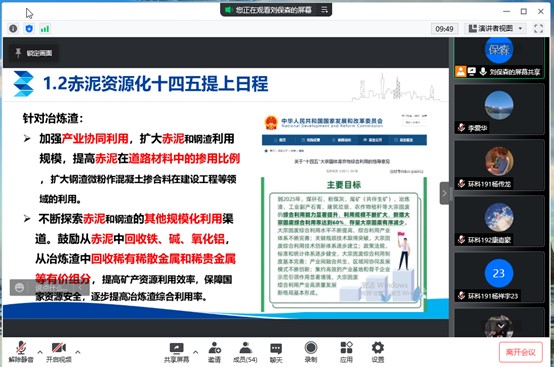Open members list 成员(54)
Screen dimensions: 554x367
[245, 353]
